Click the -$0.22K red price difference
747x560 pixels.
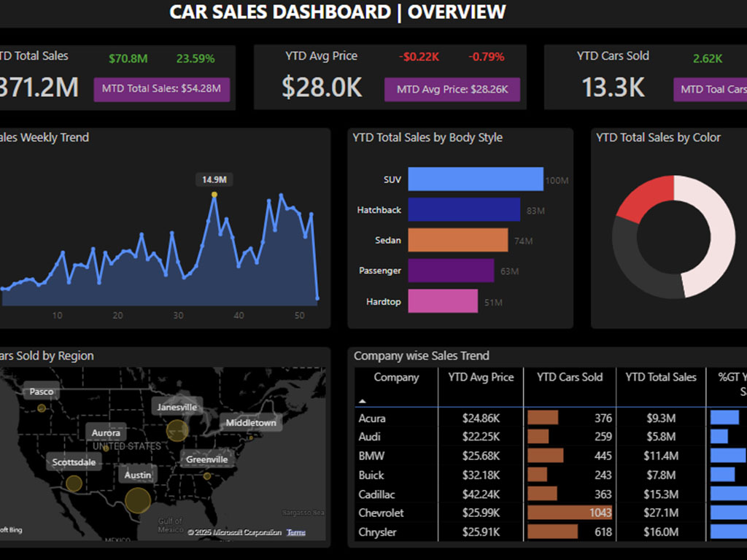[419, 57]
